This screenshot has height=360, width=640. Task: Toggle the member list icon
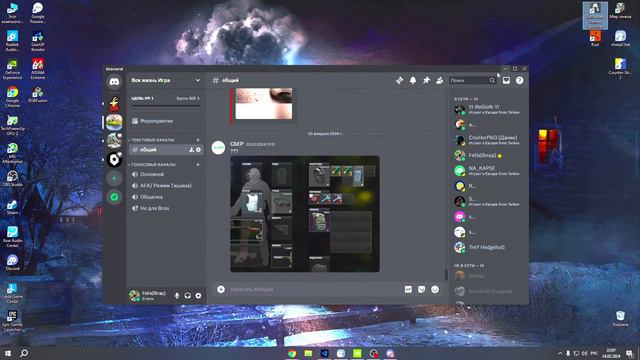[x=440, y=80]
